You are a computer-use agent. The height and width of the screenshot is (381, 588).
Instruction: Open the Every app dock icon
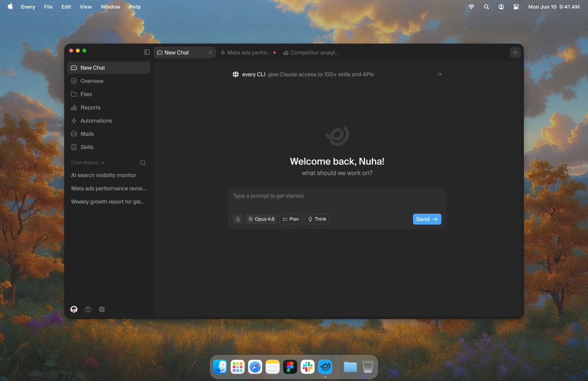point(325,367)
